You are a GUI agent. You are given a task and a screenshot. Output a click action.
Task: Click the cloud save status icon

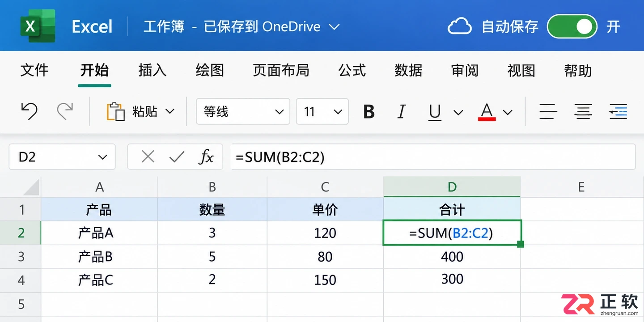coord(459,26)
